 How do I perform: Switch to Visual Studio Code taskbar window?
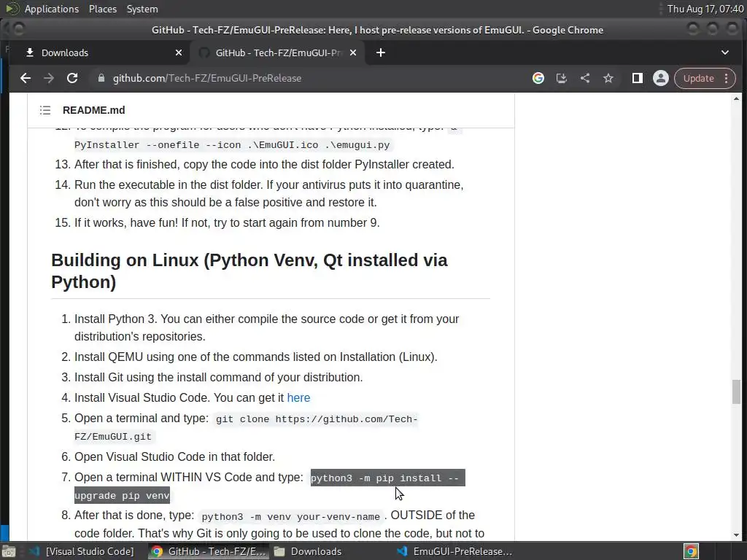pyautogui.click(x=82, y=551)
